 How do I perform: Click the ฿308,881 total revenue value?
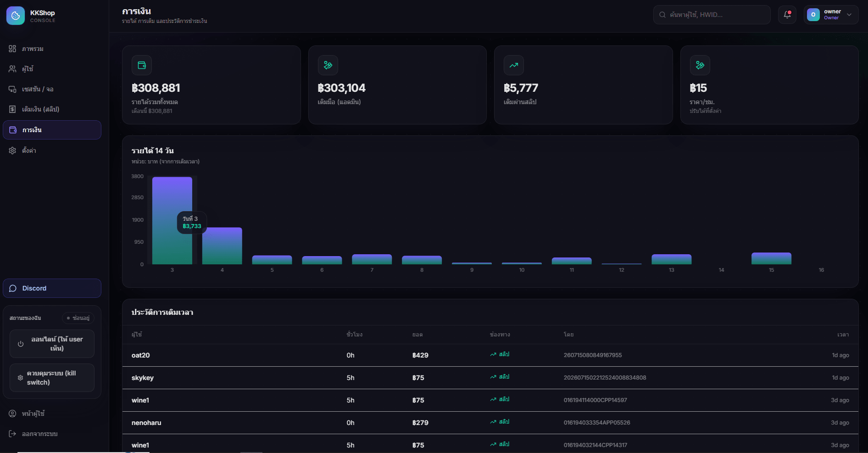156,88
